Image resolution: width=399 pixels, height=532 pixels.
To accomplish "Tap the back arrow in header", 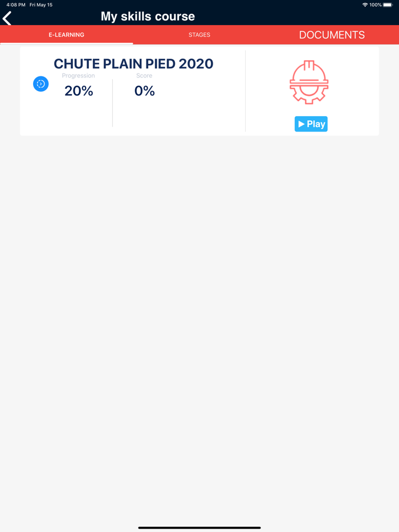I will click(7, 18).
